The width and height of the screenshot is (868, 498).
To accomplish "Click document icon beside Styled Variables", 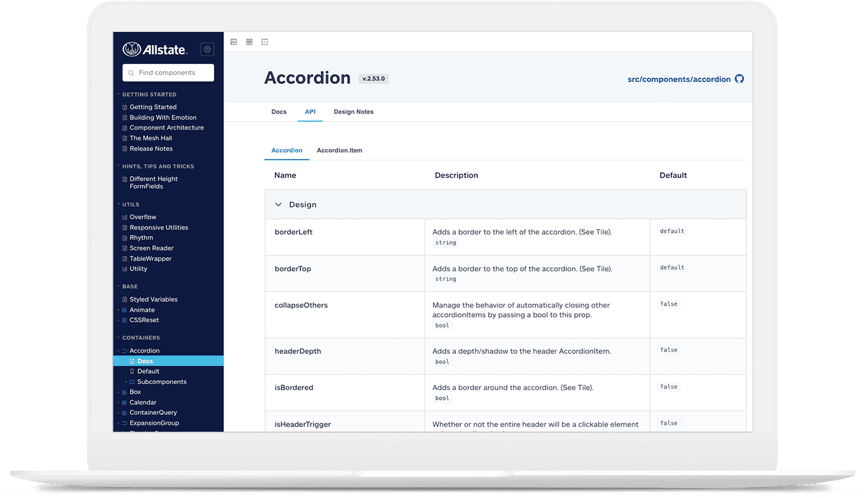I will [125, 300].
